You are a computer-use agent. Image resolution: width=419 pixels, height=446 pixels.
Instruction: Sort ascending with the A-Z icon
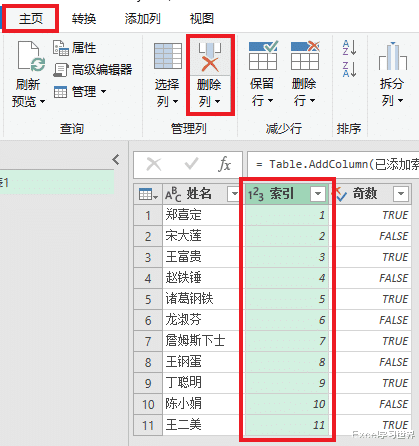tap(350, 47)
